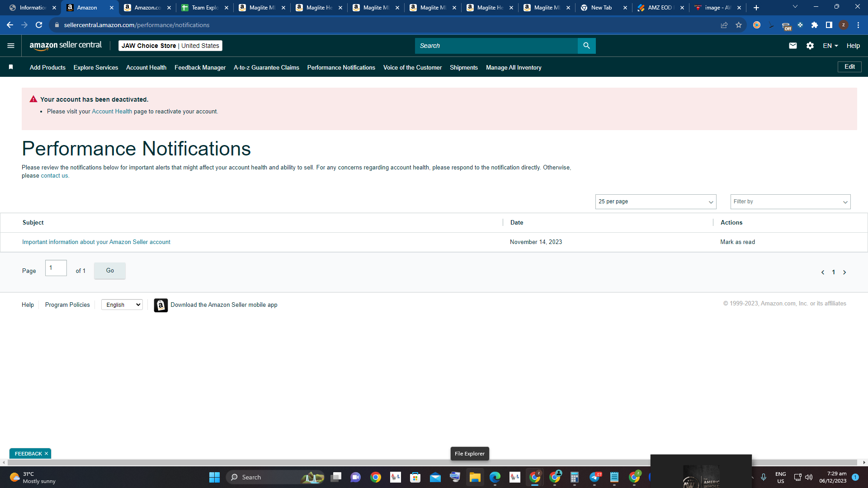Click the search magnifier button
Viewport: 868px width, 488px height.
586,46
